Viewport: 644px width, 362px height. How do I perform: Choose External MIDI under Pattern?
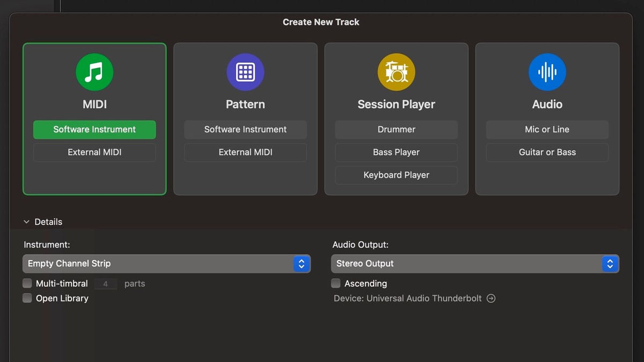tap(245, 152)
